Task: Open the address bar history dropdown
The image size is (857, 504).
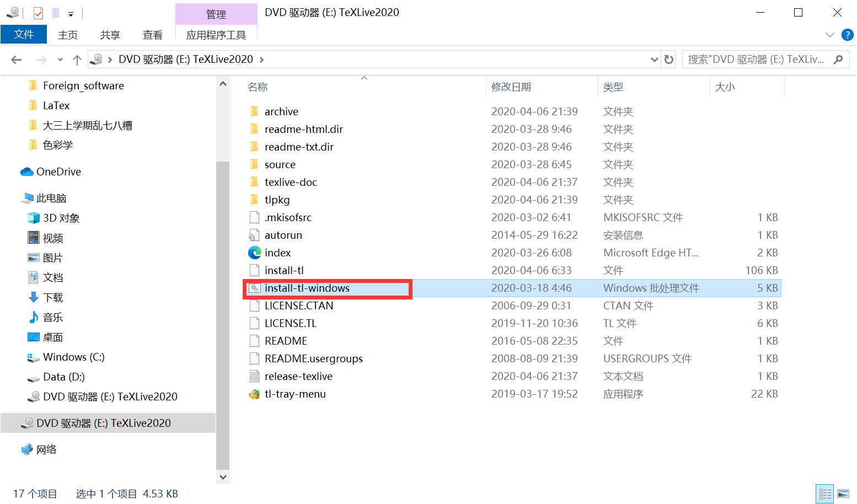Action: 654,59
